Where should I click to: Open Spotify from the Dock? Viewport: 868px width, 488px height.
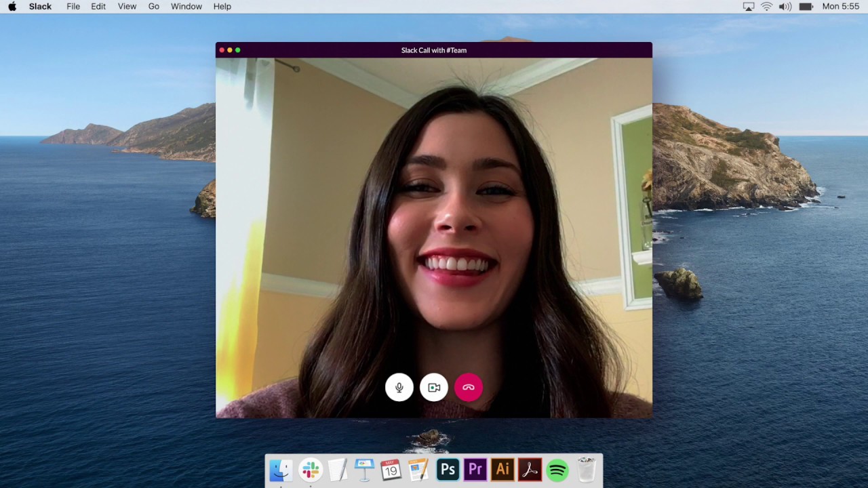pyautogui.click(x=557, y=469)
